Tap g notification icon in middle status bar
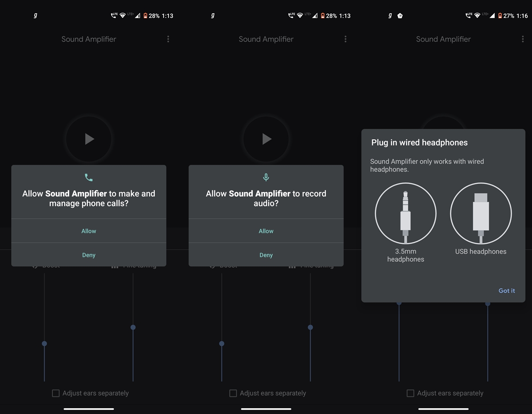Viewport: 532px width, 414px height. 213,16
